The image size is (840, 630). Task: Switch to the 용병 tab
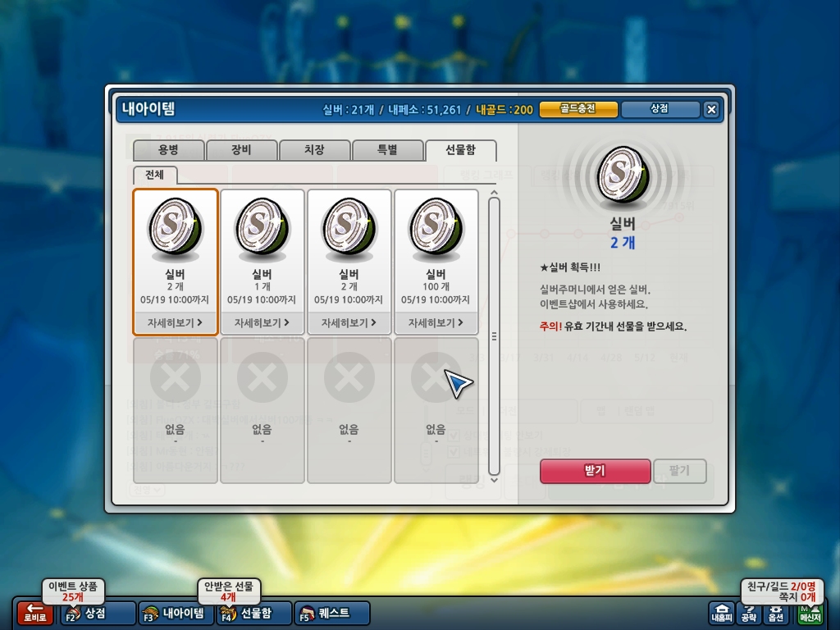(169, 150)
